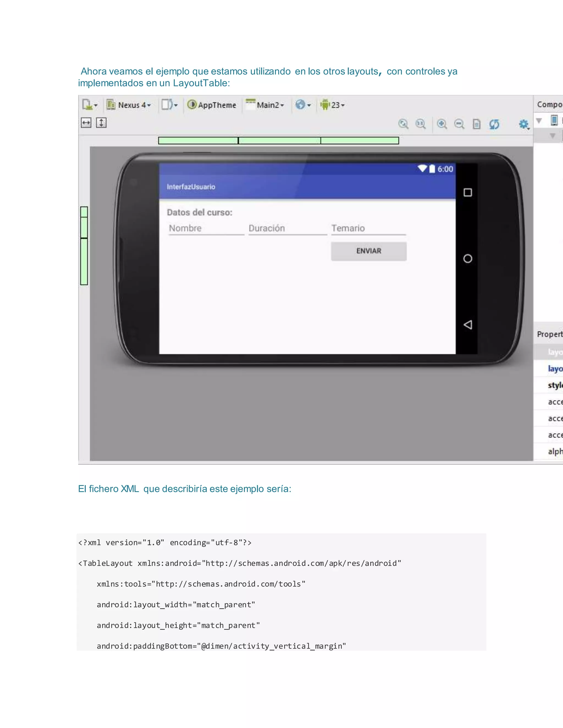The width and height of the screenshot is (563, 728).
Task: Open the screen orientation dropdown
Action: pyautogui.click(x=169, y=105)
